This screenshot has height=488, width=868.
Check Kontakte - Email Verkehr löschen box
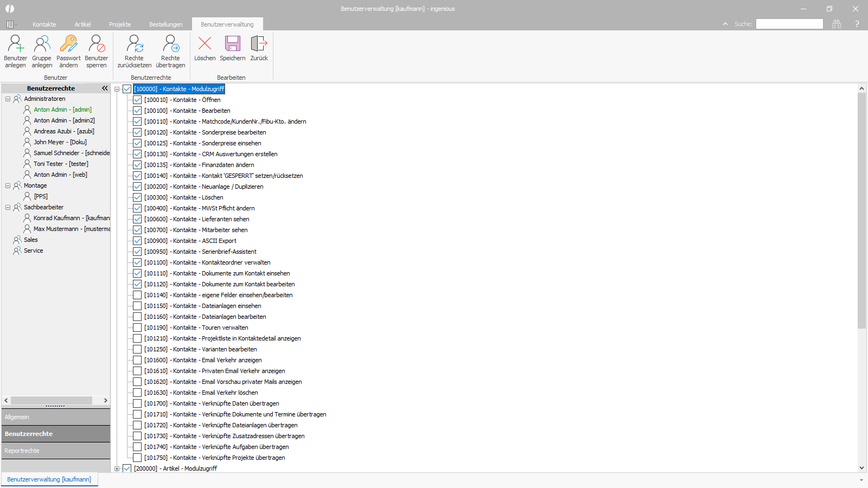click(x=137, y=393)
